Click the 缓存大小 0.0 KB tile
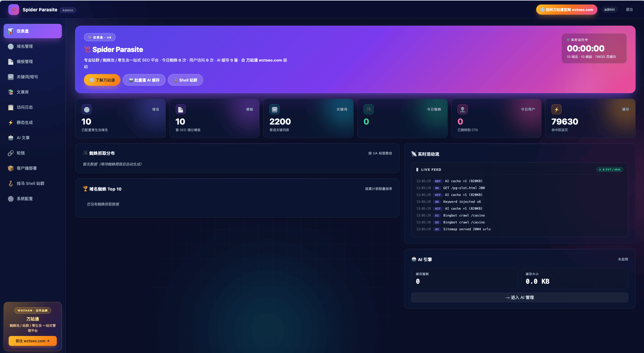 [575, 278]
